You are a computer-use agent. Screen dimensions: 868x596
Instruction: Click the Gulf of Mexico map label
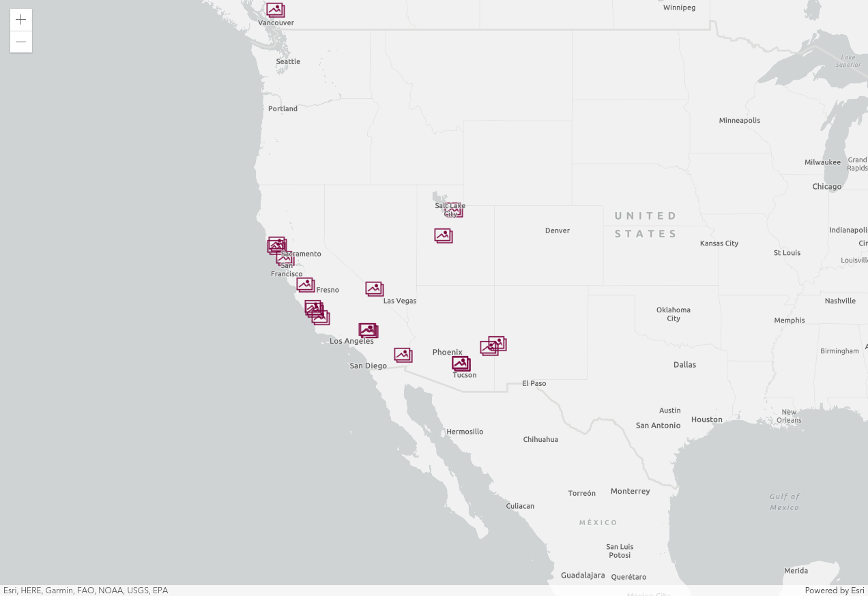click(784, 502)
